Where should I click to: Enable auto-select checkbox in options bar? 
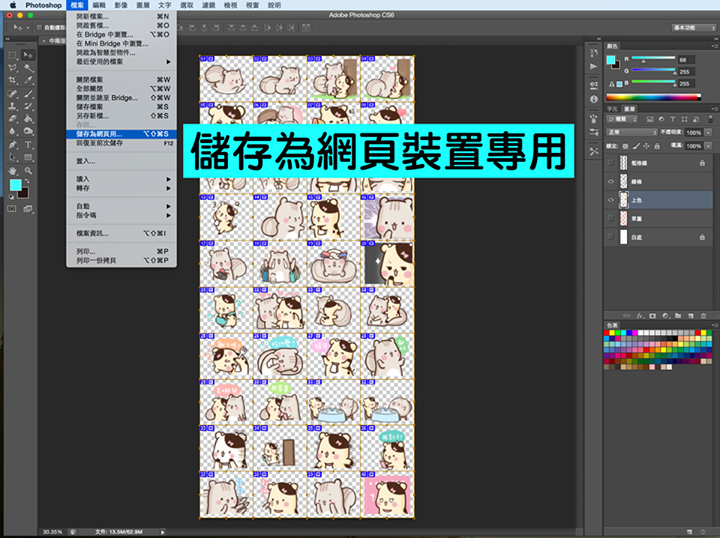coord(39,28)
